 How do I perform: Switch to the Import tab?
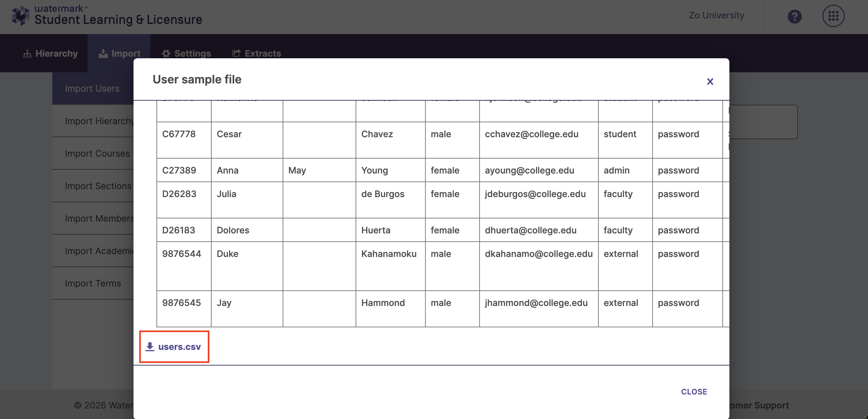tap(119, 53)
